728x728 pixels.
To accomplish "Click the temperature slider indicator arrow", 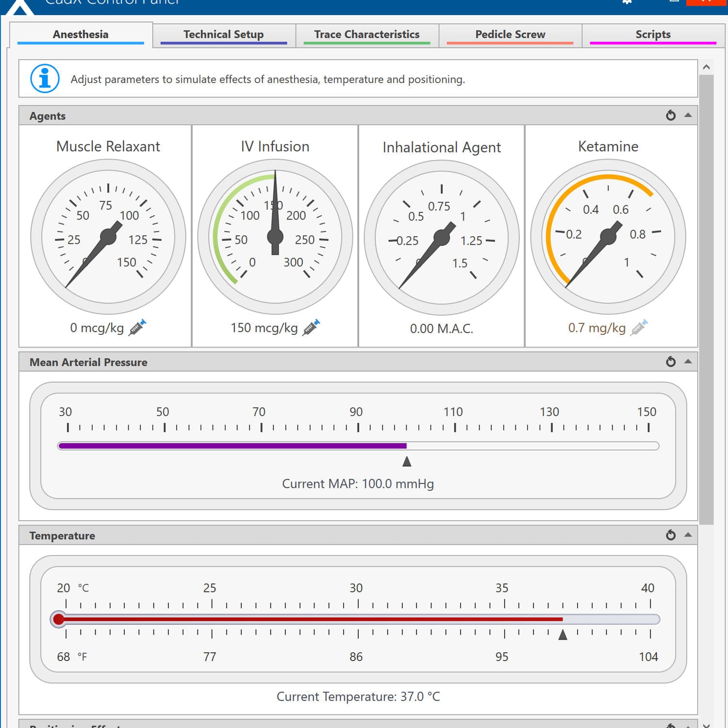I will click(563, 633).
